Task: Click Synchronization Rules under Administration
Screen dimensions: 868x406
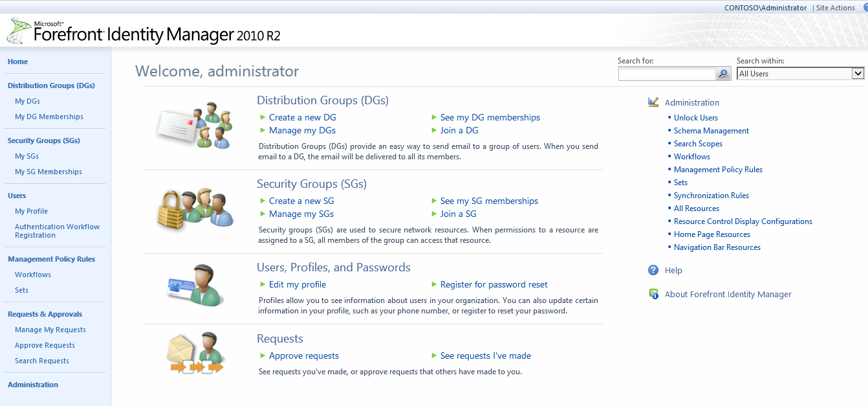Action: pos(711,195)
